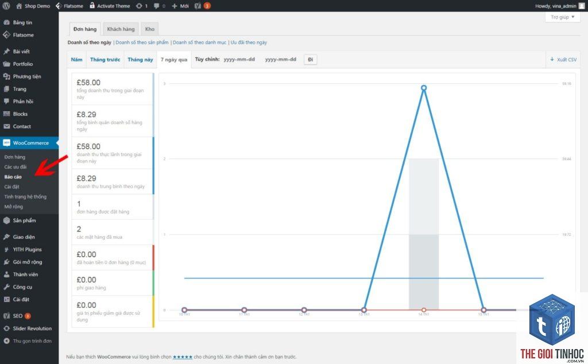588x364 pixels.
Task: Open Doanh số theo sản phẩm link
Action: pyautogui.click(x=142, y=42)
